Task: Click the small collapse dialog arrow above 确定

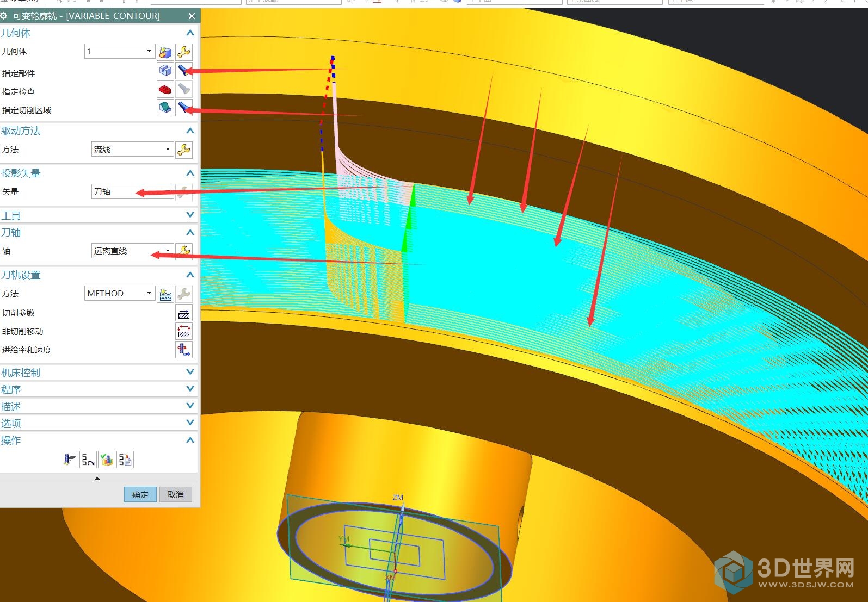Action: coord(97,479)
